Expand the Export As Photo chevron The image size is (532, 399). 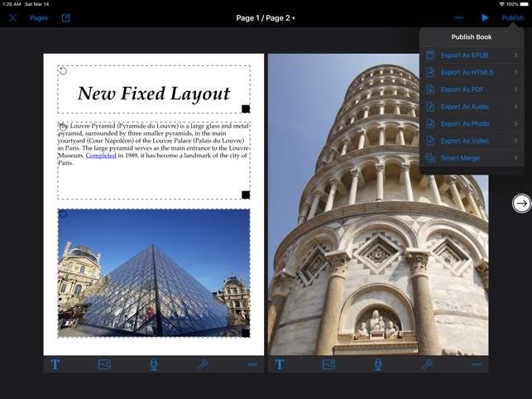[x=515, y=123]
